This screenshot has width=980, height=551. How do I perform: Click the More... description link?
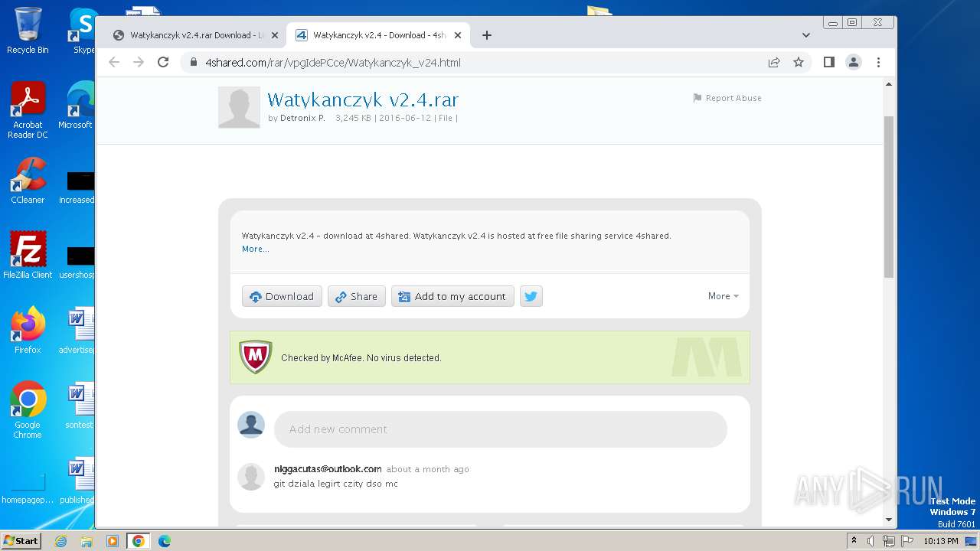(255, 249)
